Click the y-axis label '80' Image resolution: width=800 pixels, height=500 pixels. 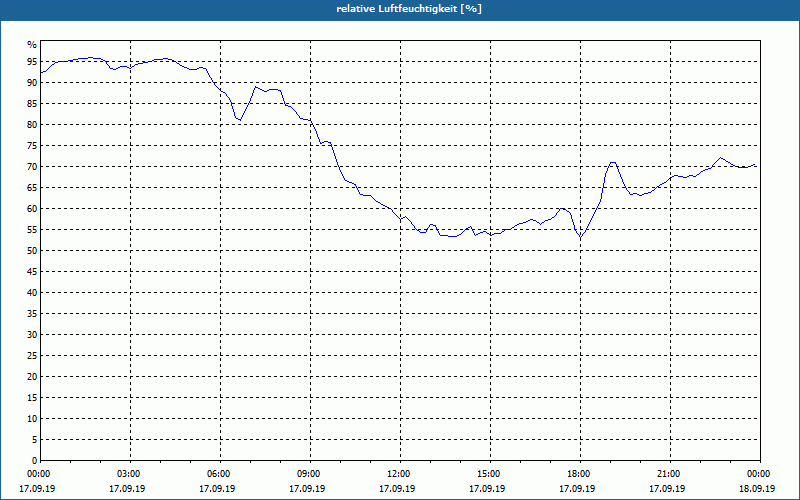click(32, 124)
